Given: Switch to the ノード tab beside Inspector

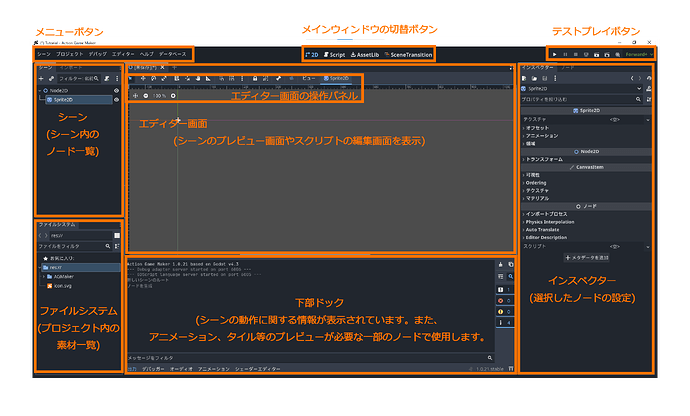Looking at the screenshot, I should [x=567, y=68].
